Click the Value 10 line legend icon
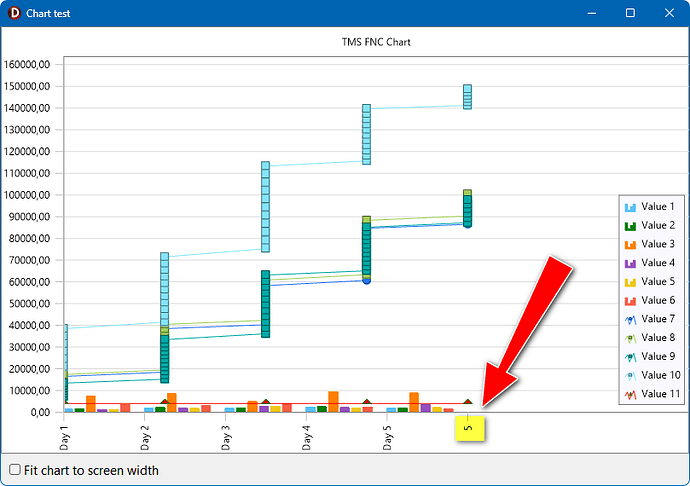This screenshot has width=690, height=486. click(x=630, y=376)
